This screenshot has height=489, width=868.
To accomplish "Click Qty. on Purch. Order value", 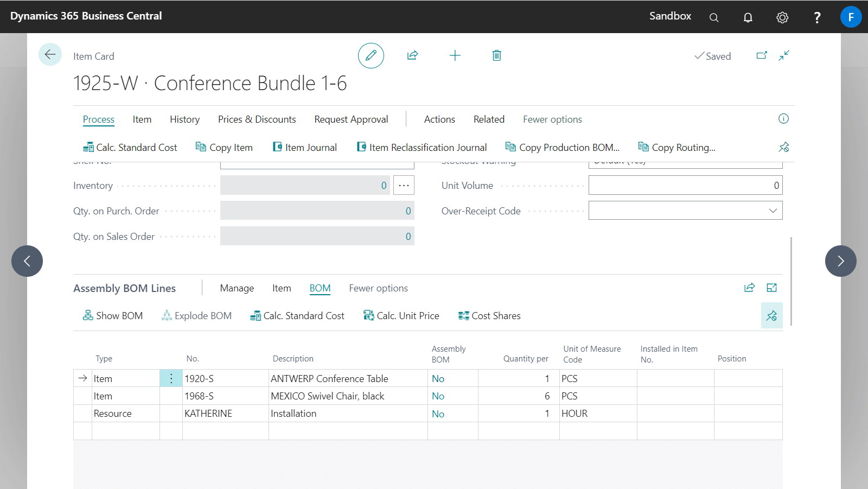I will (x=317, y=211).
